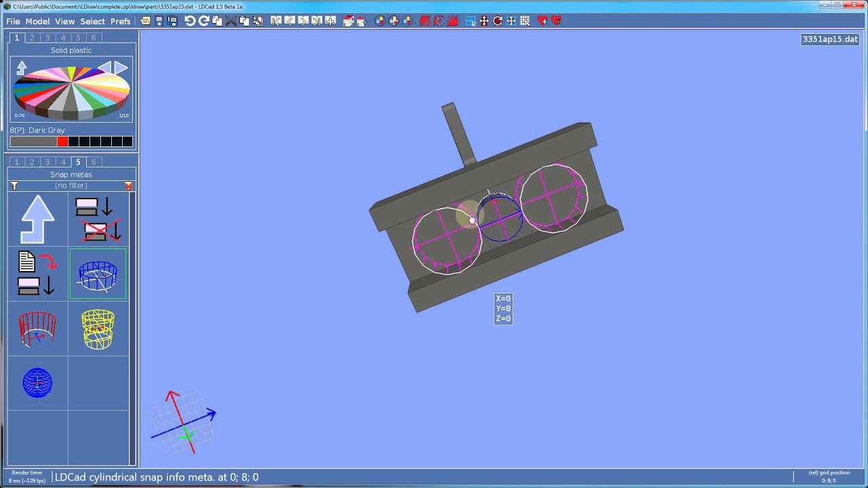Open the Prefs menu
This screenshot has height=488, width=868.
click(120, 21)
